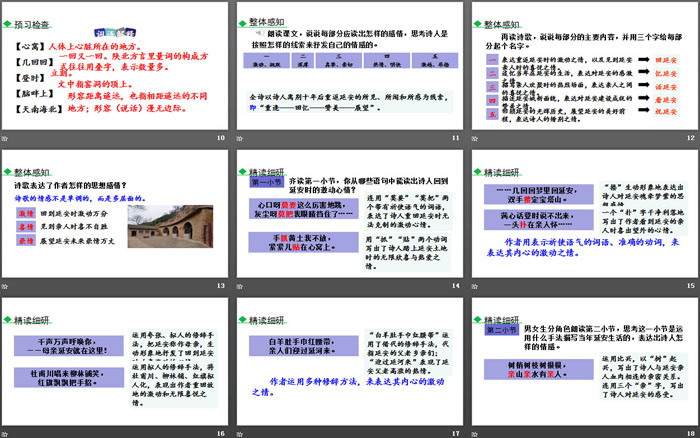700x438 pixels.
Task: Click the 杜甫川唱来柳林铺笑 verse box
Action: pyautogui.click(x=68, y=378)
